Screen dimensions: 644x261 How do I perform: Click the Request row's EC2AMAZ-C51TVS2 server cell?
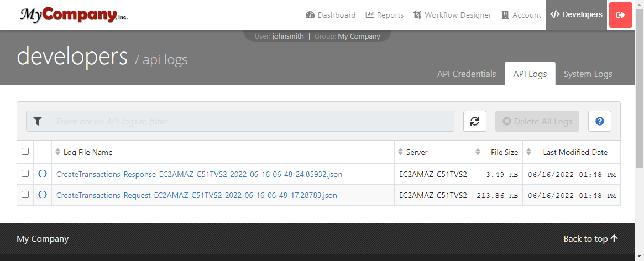click(x=433, y=195)
